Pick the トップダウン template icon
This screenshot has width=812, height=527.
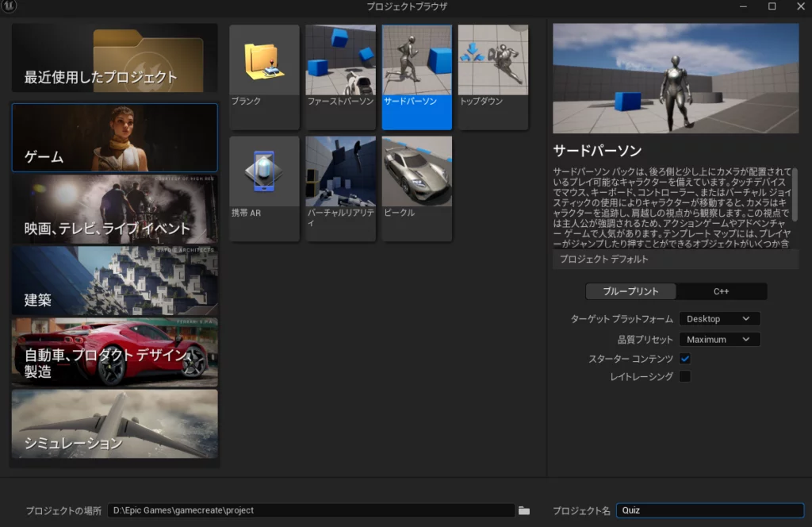point(492,60)
